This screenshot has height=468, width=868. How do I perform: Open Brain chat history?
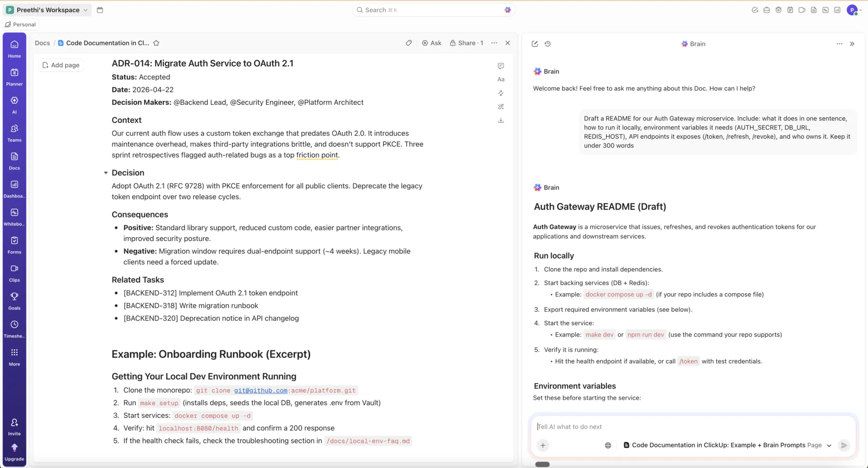(547, 44)
